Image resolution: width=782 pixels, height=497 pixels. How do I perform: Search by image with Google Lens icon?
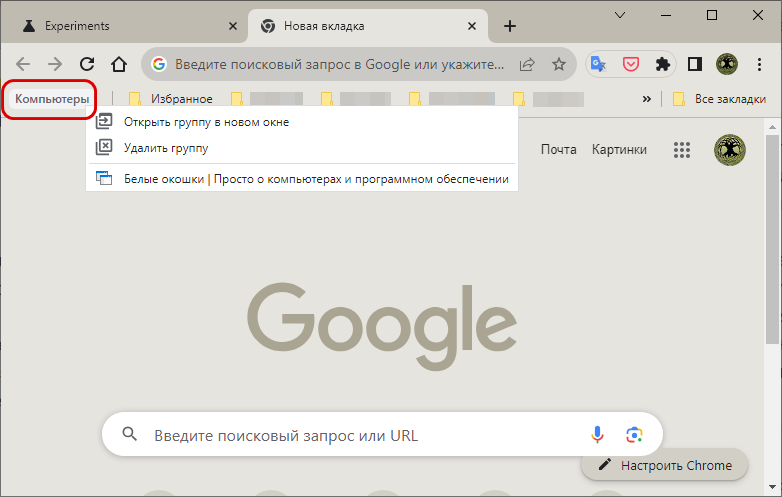pyautogui.click(x=634, y=434)
